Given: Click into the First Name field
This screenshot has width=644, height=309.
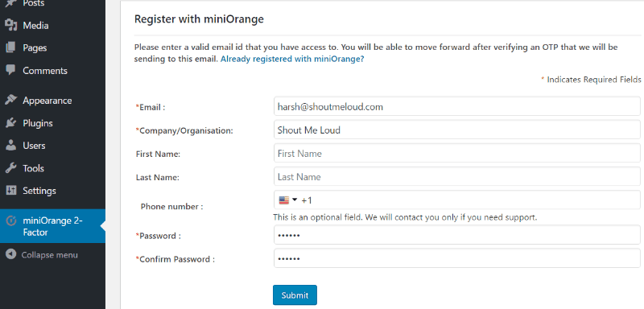Looking at the screenshot, I should click(x=457, y=154).
